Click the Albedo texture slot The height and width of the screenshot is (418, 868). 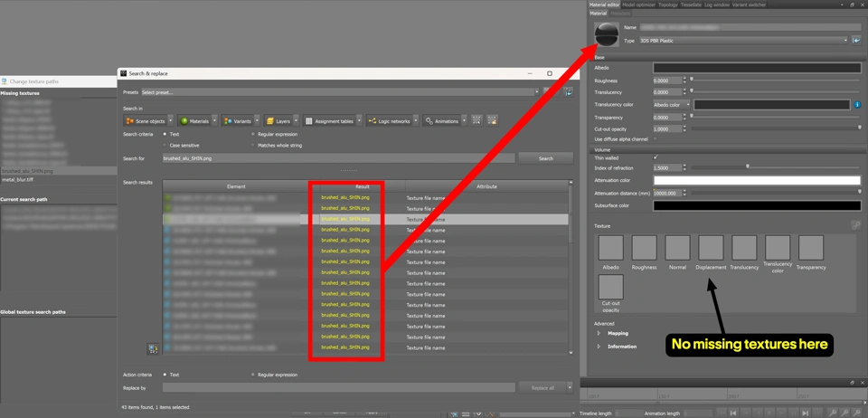pos(610,248)
